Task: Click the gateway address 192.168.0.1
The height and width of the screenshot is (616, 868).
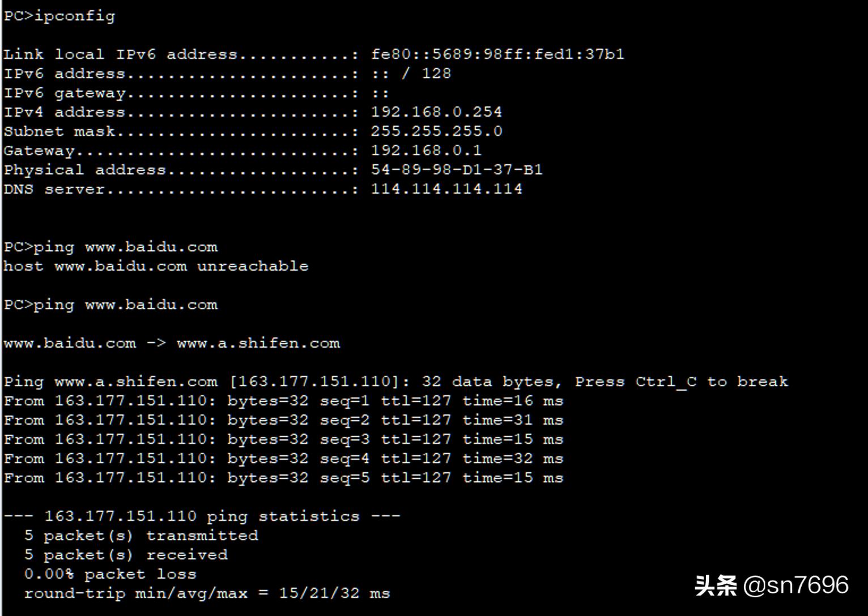Action: [426, 151]
